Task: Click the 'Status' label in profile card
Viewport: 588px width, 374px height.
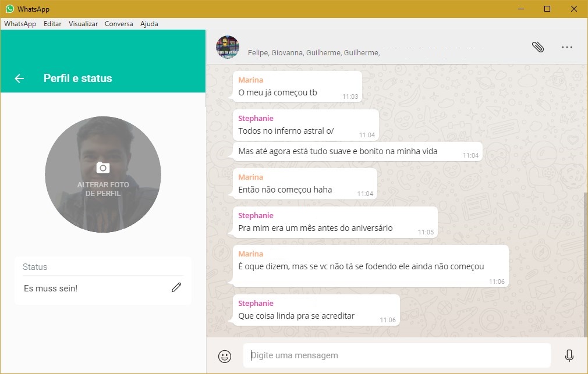Action: (35, 267)
